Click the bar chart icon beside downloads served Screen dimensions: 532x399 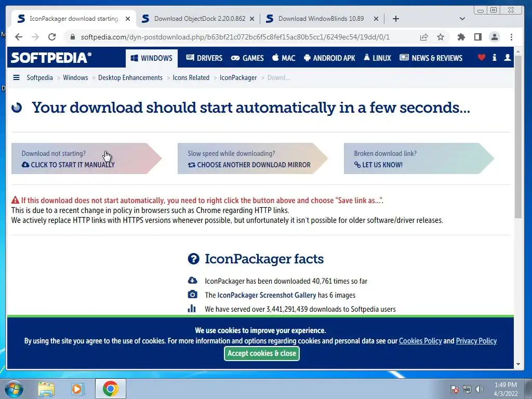pyautogui.click(x=192, y=308)
